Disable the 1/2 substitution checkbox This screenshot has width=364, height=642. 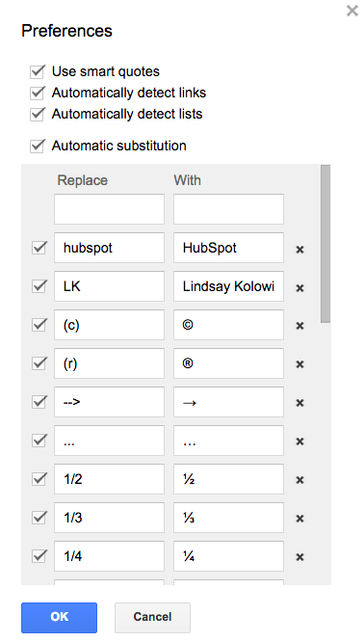tap(39, 478)
